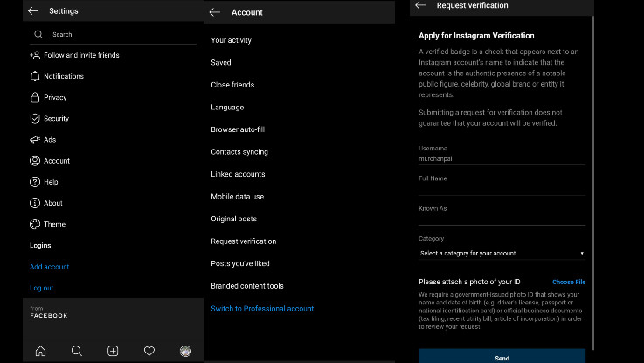This screenshot has height=363, width=644.
Task: Open Posts you've liked
Action: point(240,263)
